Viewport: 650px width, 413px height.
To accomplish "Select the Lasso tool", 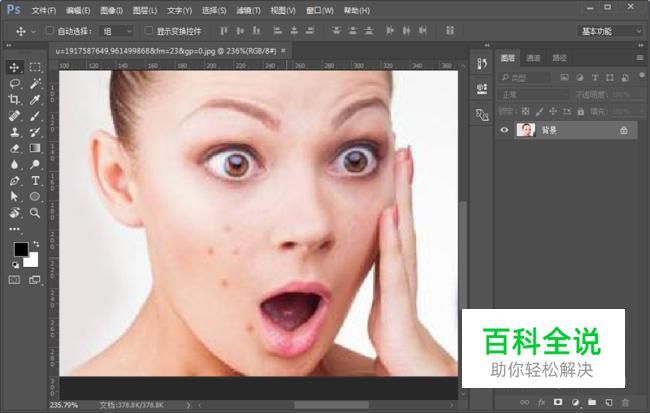I will (14, 84).
